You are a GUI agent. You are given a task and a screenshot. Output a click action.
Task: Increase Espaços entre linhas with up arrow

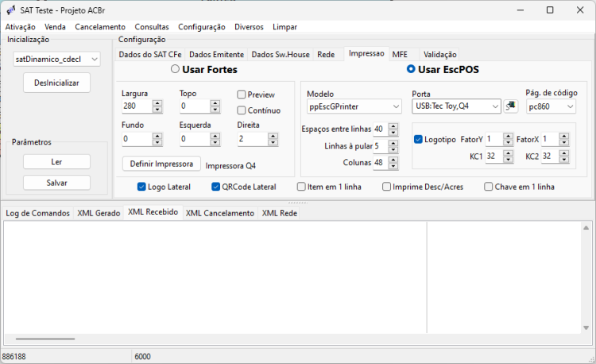(x=393, y=126)
